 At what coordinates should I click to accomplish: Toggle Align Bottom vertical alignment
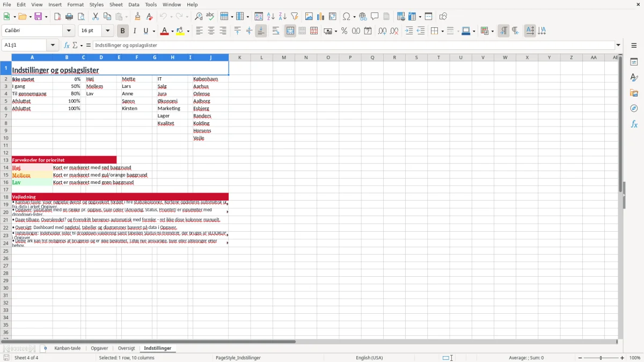click(x=261, y=31)
